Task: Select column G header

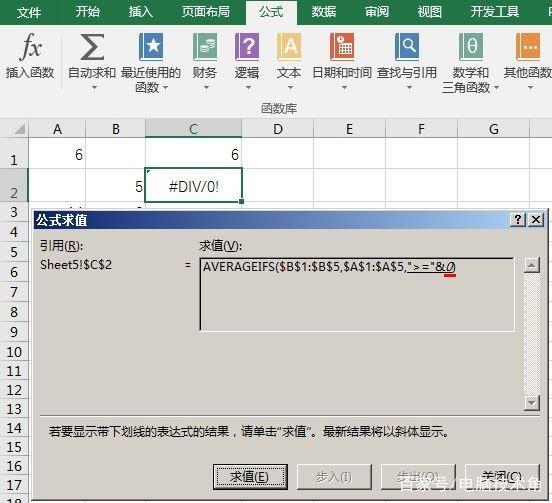Action: [x=494, y=129]
